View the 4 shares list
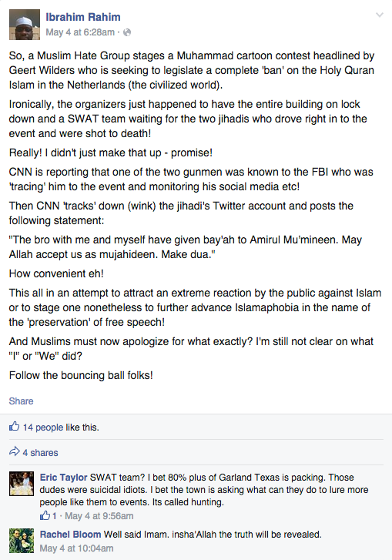This screenshot has height=560, width=392. click(40, 452)
